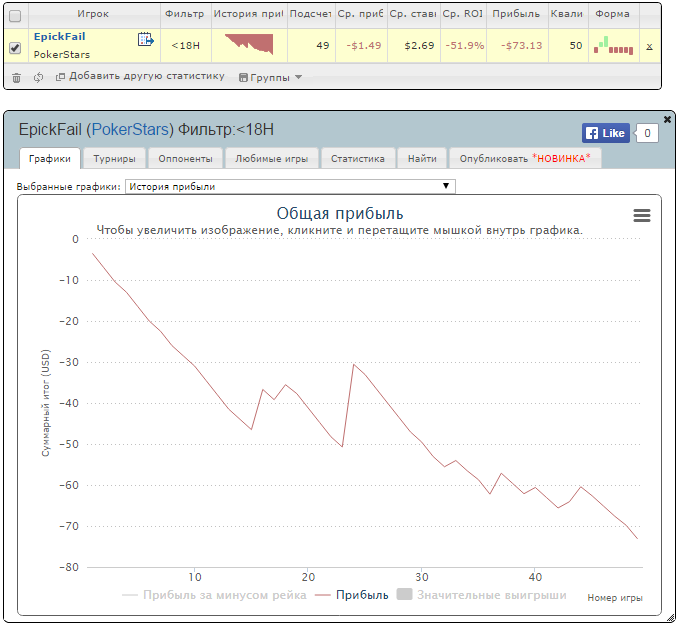Click the -51.9% ROI value

pyautogui.click(x=464, y=45)
